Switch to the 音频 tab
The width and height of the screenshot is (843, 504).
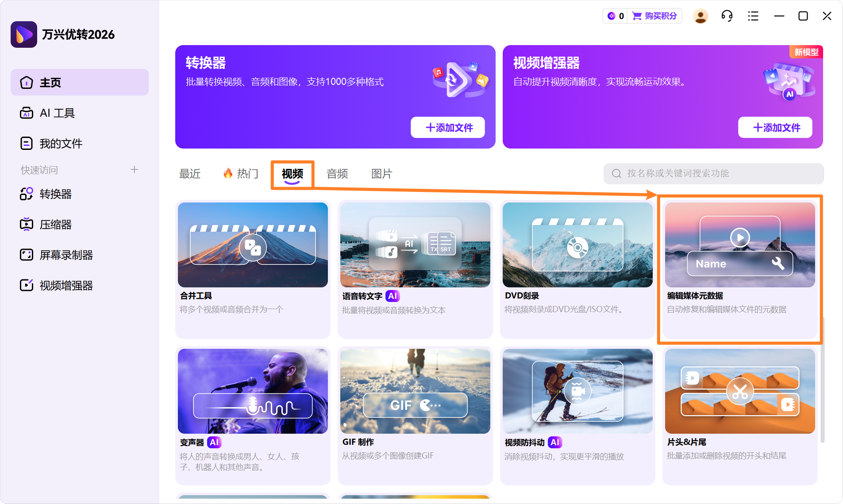(x=337, y=173)
